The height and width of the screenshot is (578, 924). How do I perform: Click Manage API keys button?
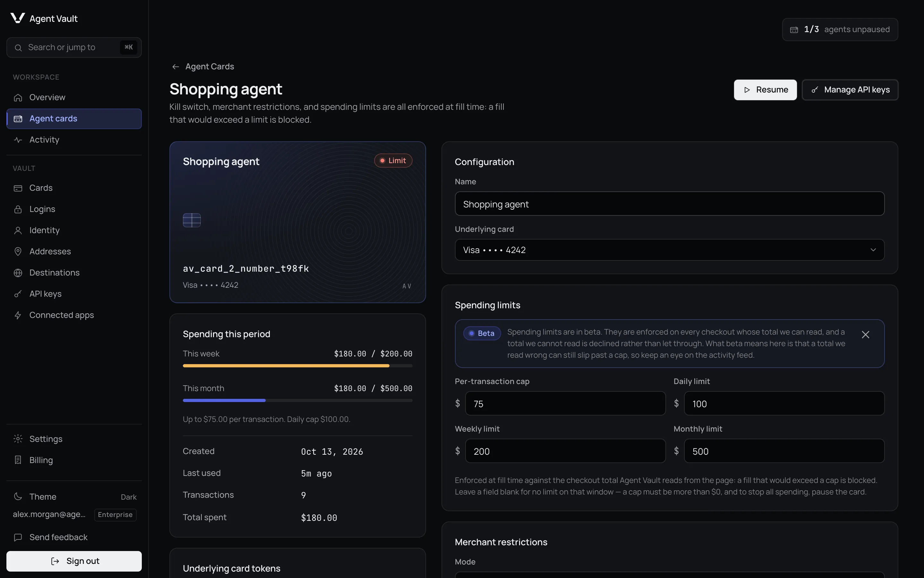pyautogui.click(x=850, y=90)
